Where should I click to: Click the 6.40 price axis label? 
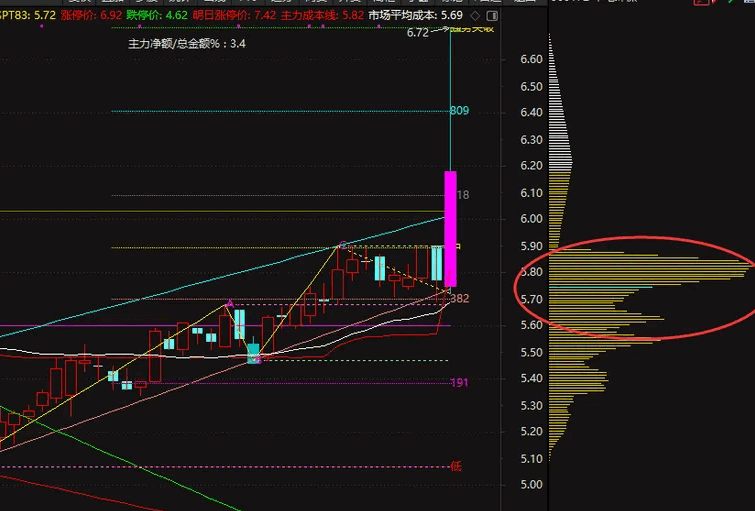(532, 112)
